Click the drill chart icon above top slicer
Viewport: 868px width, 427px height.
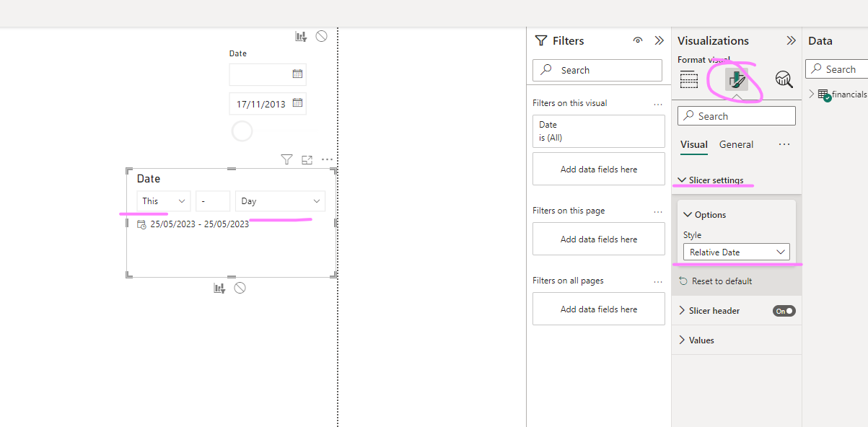coord(301,36)
